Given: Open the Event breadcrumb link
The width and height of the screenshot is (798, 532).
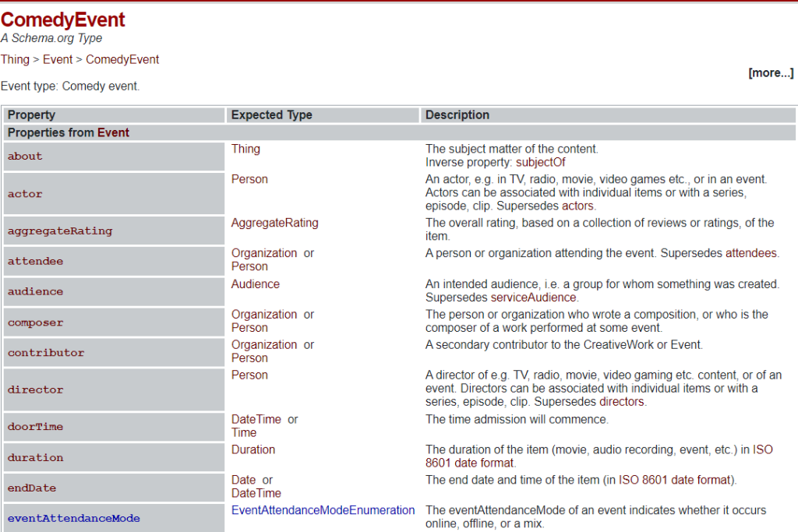Looking at the screenshot, I should point(57,58).
